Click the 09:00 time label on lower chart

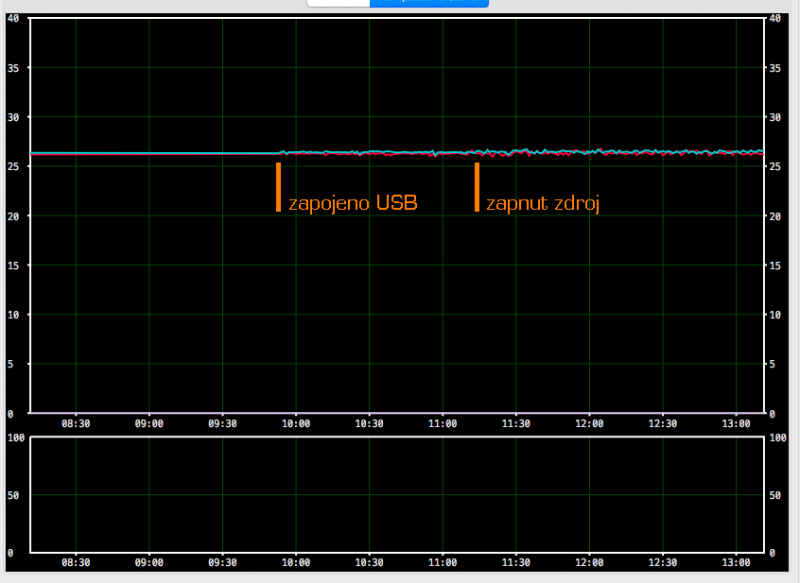click(x=149, y=563)
